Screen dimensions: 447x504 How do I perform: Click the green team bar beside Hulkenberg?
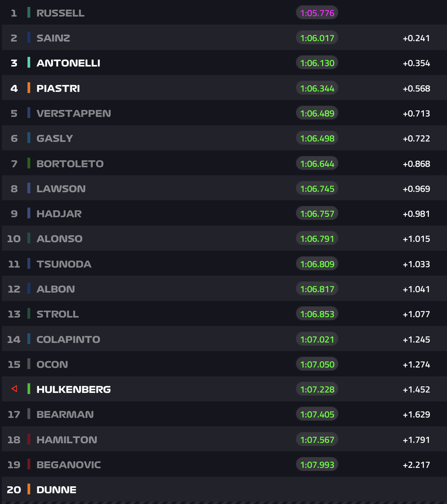[29, 389]
